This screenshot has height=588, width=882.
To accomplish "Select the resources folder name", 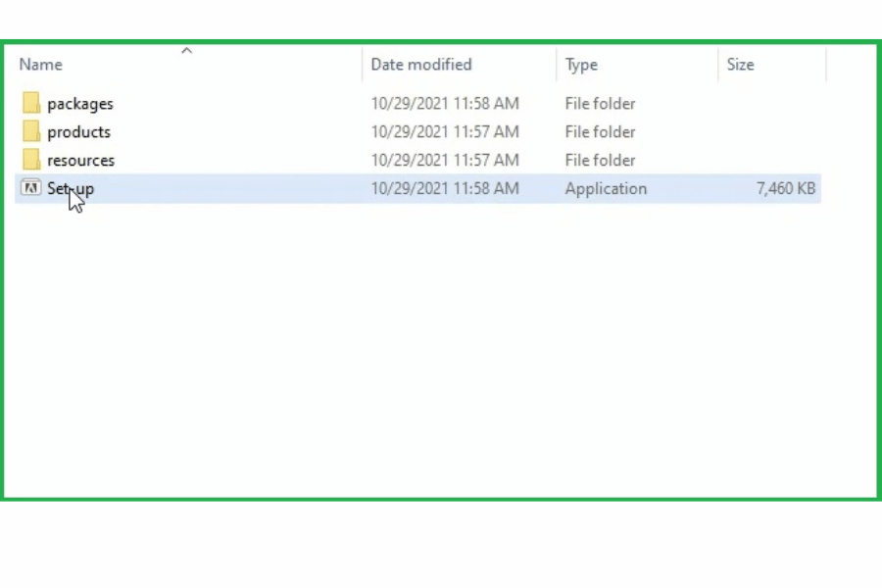I will tap(80, 161).
